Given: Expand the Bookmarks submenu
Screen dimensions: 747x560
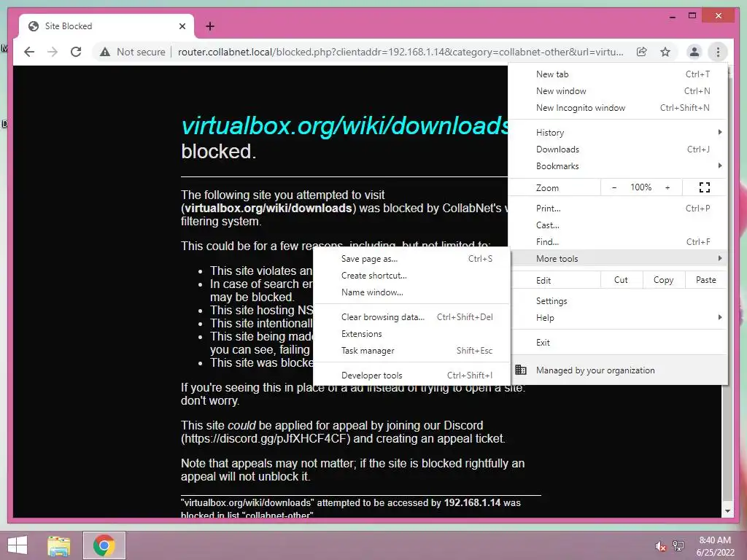Looking at the screenshot, I should (618, 166).
